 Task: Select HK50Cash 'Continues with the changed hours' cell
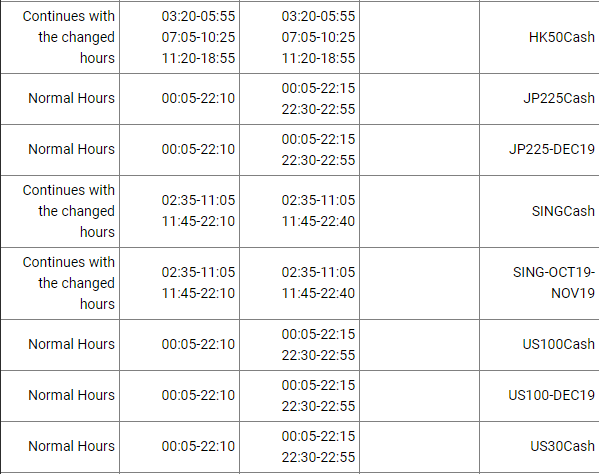pos(60,37)
